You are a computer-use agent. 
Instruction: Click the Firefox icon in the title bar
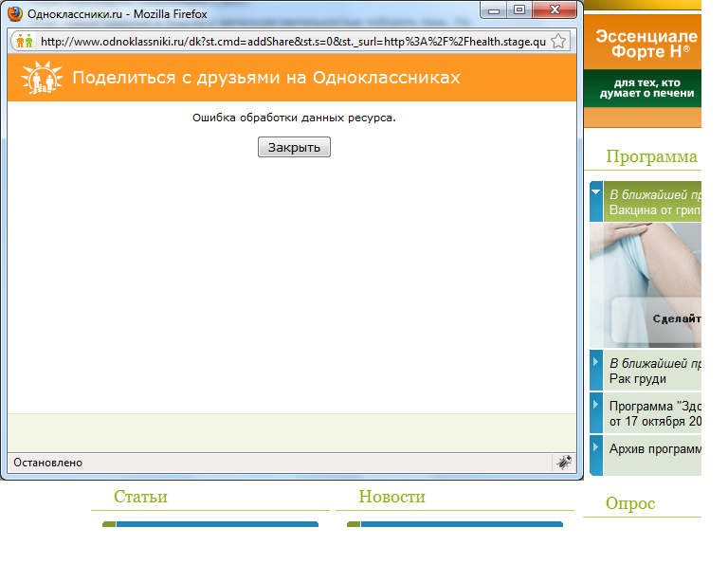coord(15,13)
